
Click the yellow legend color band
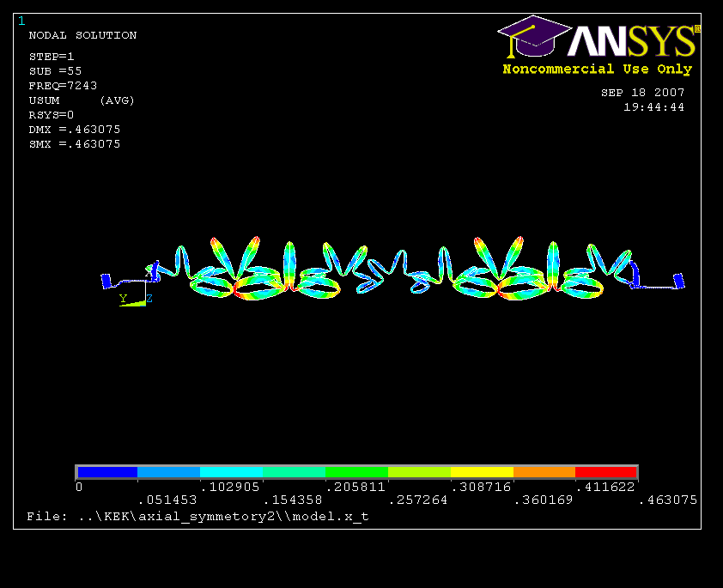click(482, 472)
